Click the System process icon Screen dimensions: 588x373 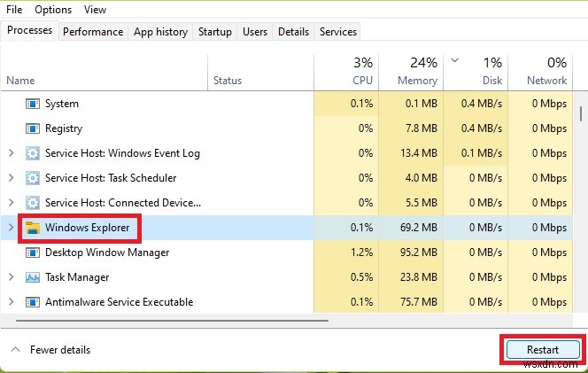click(x=33, y=104)
